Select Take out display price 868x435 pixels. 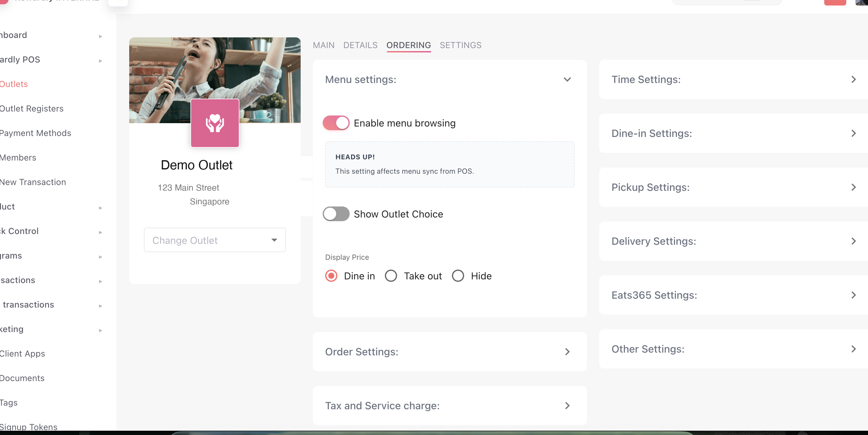pyautogui.click(x=391, y=276)
